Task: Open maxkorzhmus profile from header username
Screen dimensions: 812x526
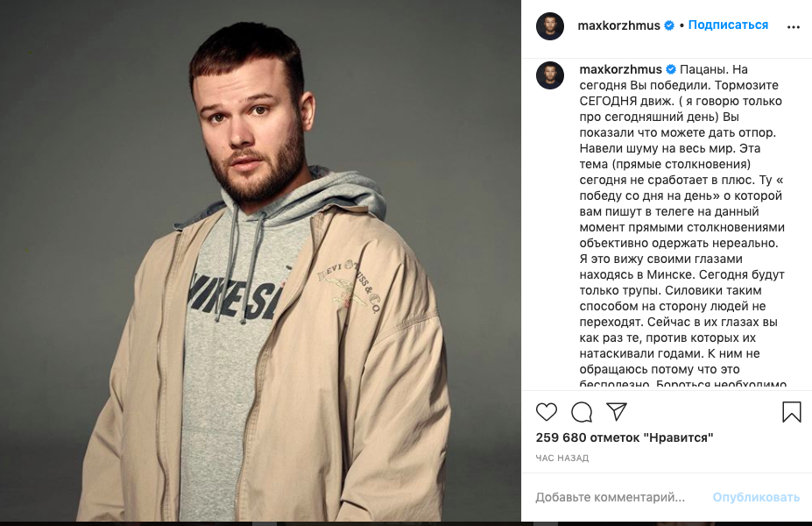Action: click(618, 25)
